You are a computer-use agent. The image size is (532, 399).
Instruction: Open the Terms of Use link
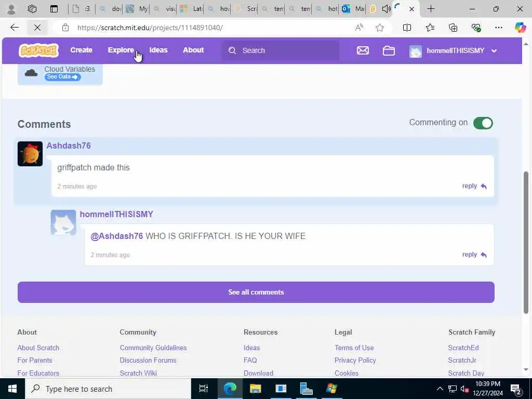354,348
